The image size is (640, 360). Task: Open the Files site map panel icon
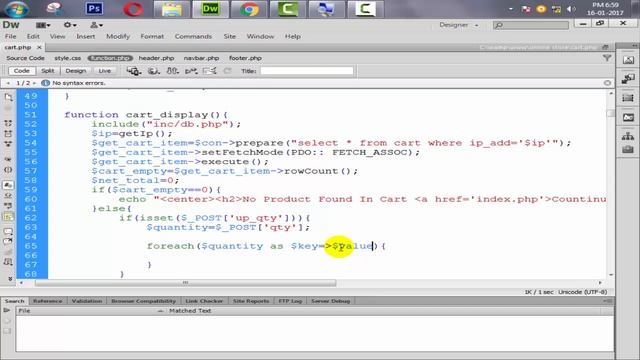click(628, 136)
